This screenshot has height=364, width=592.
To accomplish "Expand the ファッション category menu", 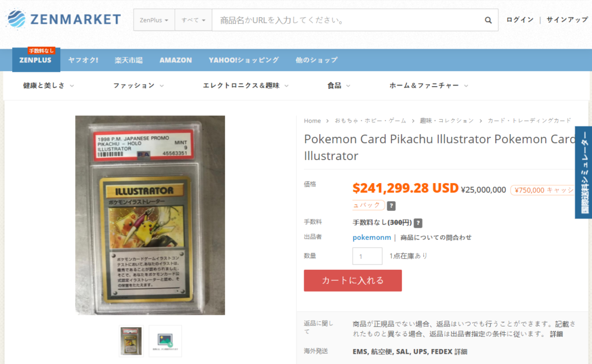I will pyautogui.click(x=139, y=86).
